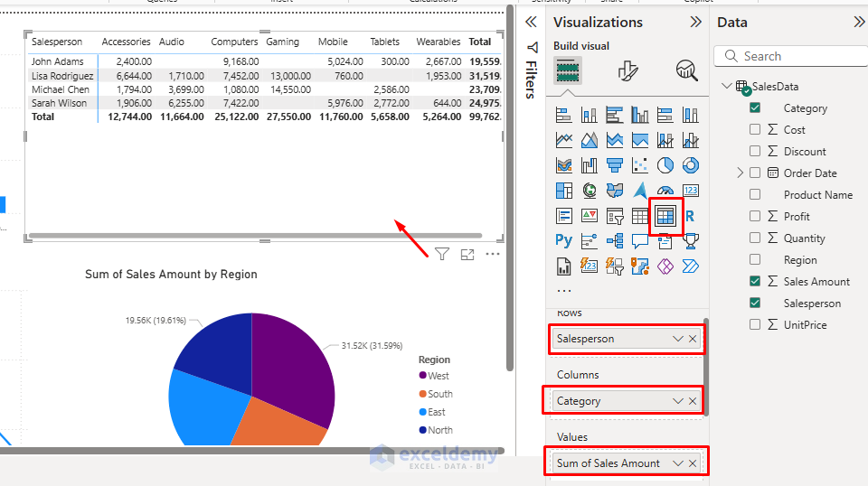
Task: Check the Profit field checkbox
Action: [754, 216]
